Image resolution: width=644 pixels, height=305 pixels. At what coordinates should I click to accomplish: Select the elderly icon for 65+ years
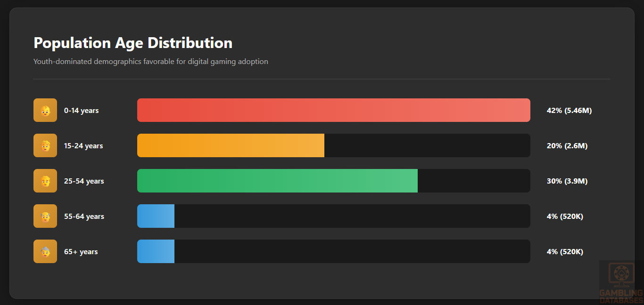(45, 251)
